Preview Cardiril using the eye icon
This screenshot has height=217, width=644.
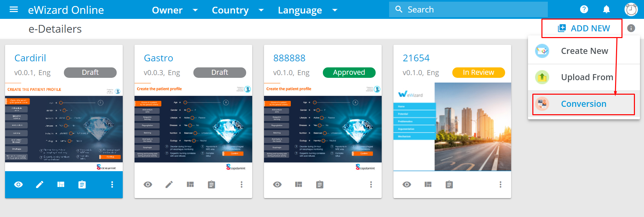pos(18,184)
